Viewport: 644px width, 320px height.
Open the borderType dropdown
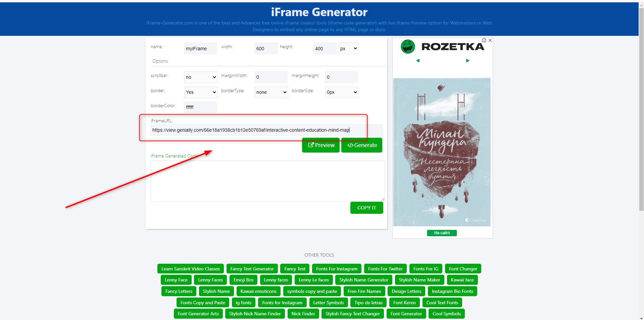coord(271,92)
